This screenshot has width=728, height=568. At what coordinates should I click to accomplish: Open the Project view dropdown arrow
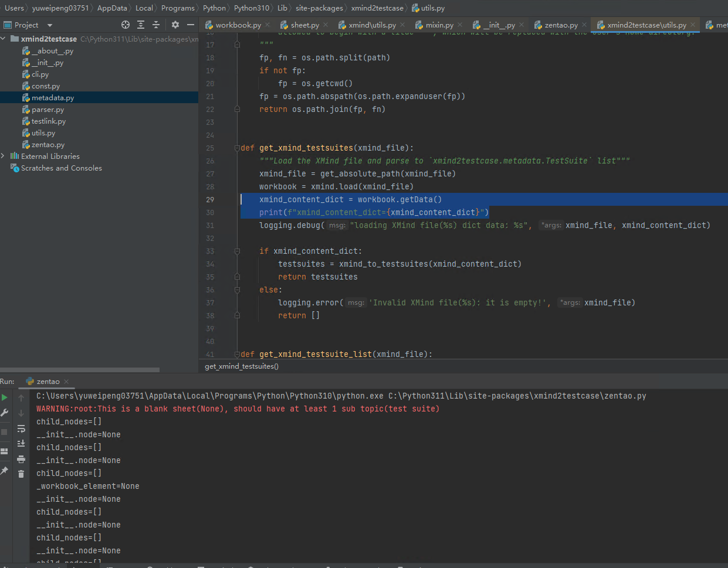click(50, 25)
